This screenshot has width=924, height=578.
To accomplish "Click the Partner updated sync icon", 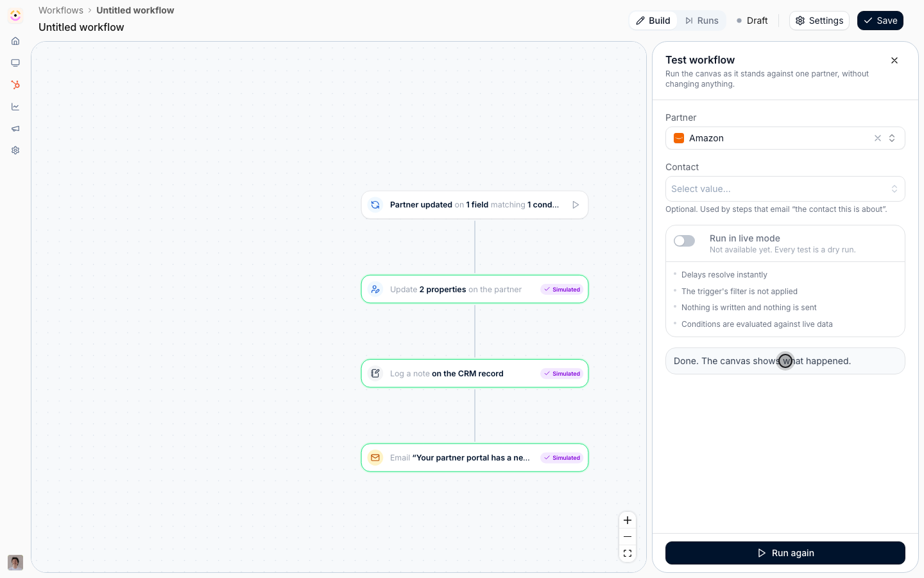I will 375,205.
